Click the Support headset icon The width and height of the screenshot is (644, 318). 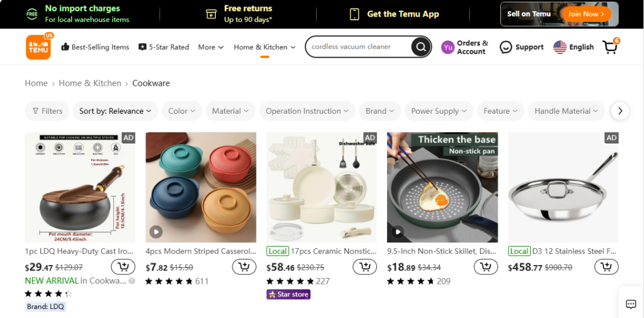(x=506, y=47)
